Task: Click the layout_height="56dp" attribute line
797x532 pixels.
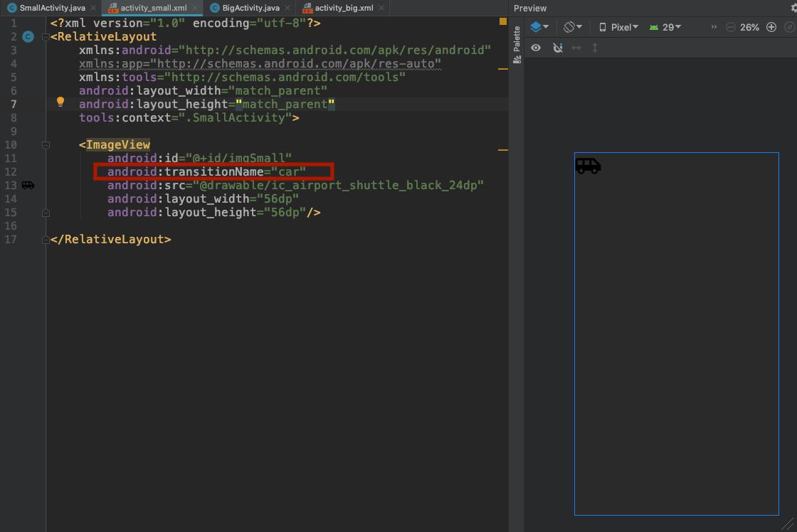Action: pyautogui.click(x=214, y=213)
